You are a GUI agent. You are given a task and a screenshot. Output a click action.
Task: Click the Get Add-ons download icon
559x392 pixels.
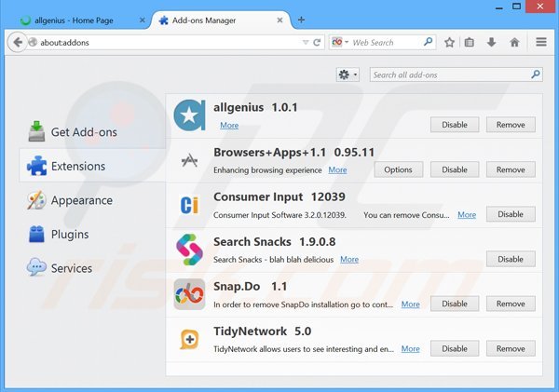coord(36,131)
